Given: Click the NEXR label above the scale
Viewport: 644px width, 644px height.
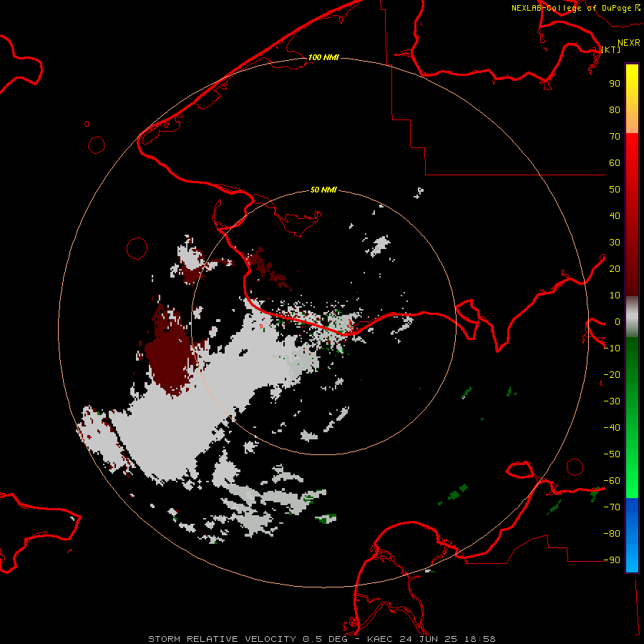Looking at the screenshot, I should [629, 43].
